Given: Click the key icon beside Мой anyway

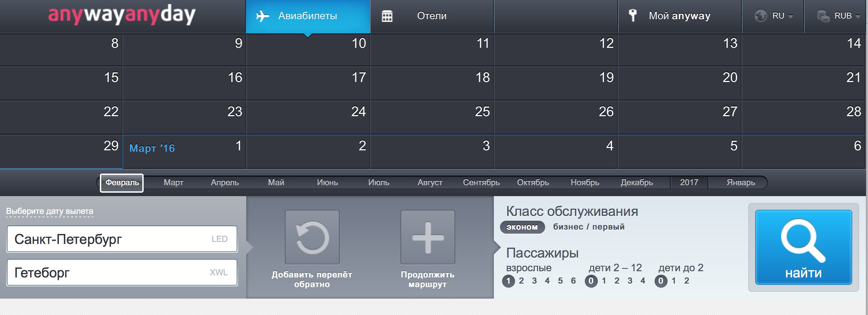Looking at the screenshot, I should pyautogui.click(x=633, y=16).
